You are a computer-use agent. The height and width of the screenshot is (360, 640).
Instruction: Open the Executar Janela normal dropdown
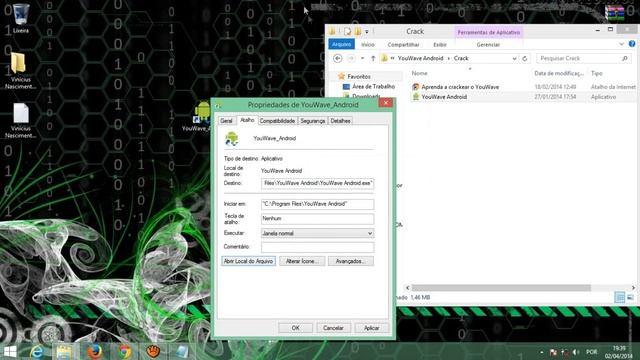(318, 233)
